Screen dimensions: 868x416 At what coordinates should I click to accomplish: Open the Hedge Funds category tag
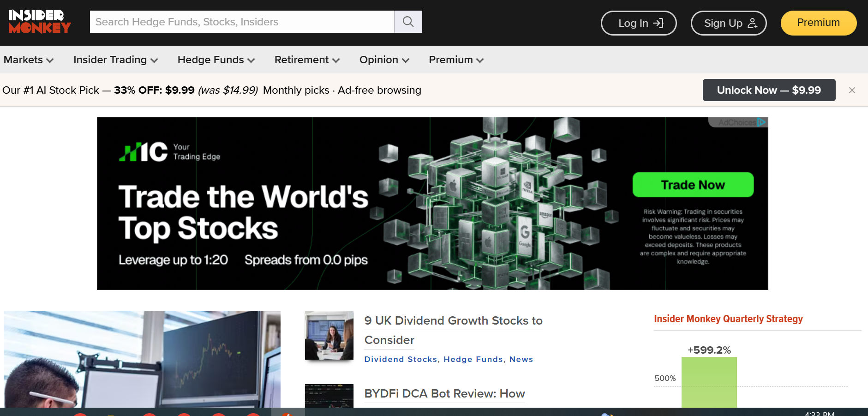coord(473,359)
